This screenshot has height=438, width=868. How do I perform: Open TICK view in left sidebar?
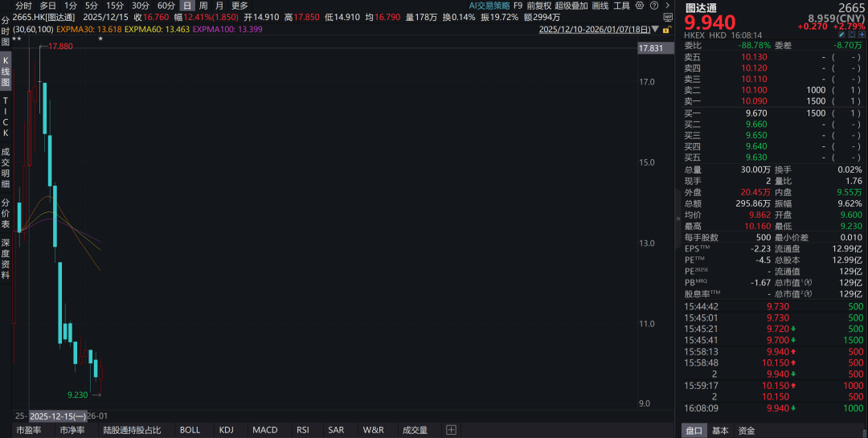coord(6,117)
